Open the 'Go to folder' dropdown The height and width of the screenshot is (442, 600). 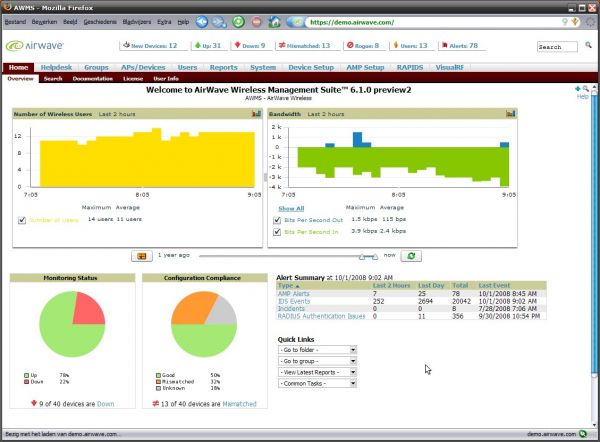pyautogui.click(x=317, y=350)
